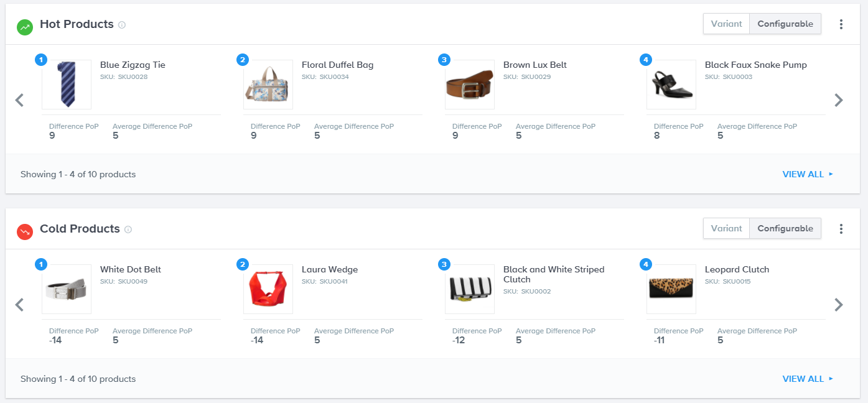Screen dimensions: 868x403
Task: Select SKU0002 text under Striped Clutch
Action: [x=536, y=292]
